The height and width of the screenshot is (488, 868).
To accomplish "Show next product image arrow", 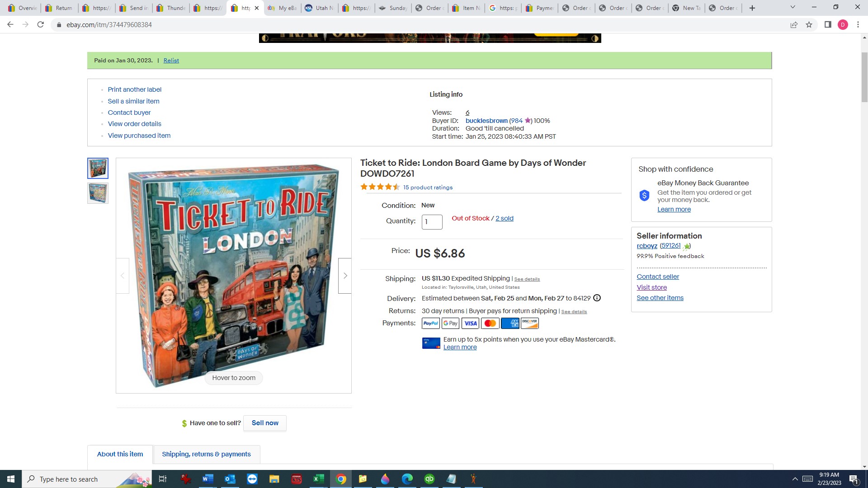I will click(x=345, y=276).
